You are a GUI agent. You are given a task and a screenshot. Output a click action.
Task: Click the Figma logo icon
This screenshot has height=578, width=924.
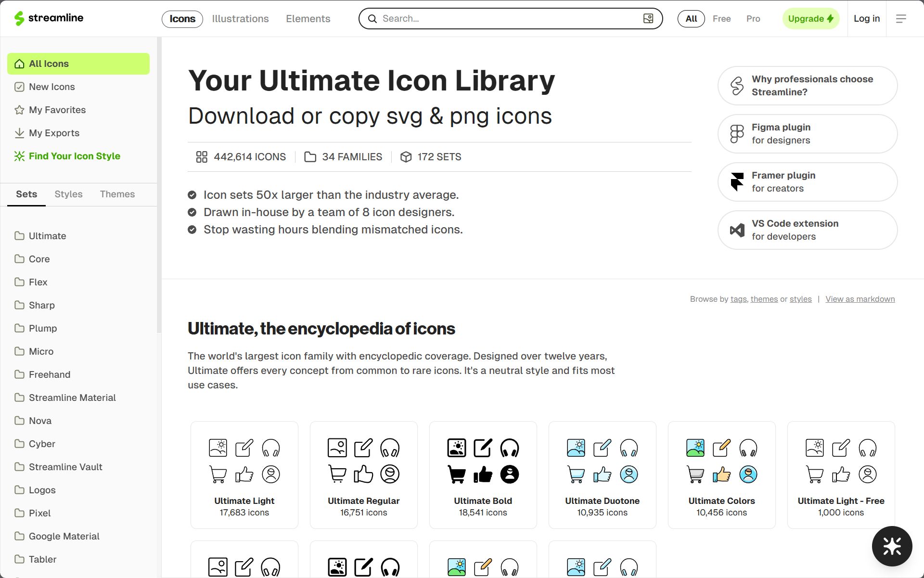pos(737,134)
